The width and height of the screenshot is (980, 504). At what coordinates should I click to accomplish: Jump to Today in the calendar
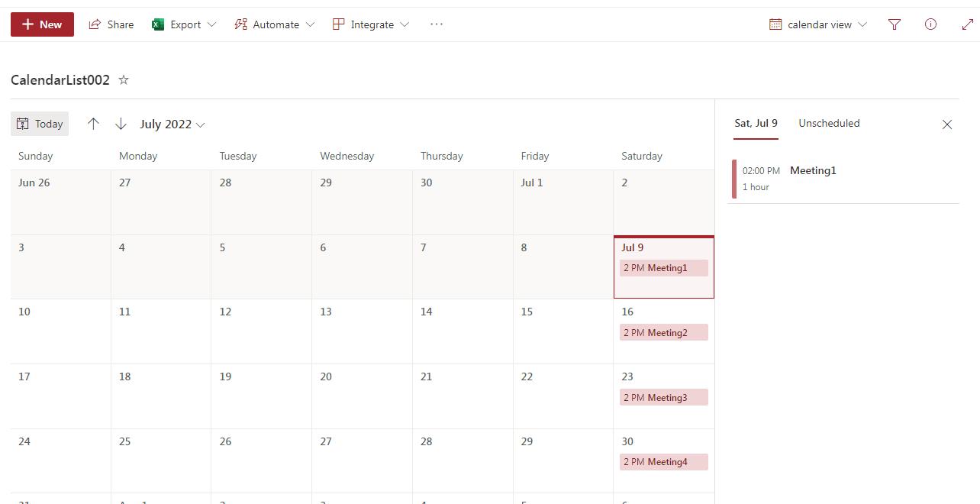[x=40, y=124]
